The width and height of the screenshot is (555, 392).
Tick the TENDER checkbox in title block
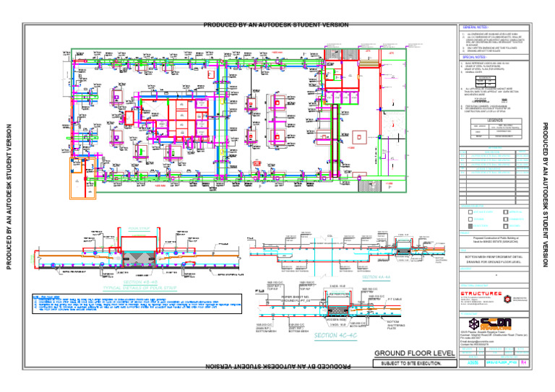coord(470,219)
